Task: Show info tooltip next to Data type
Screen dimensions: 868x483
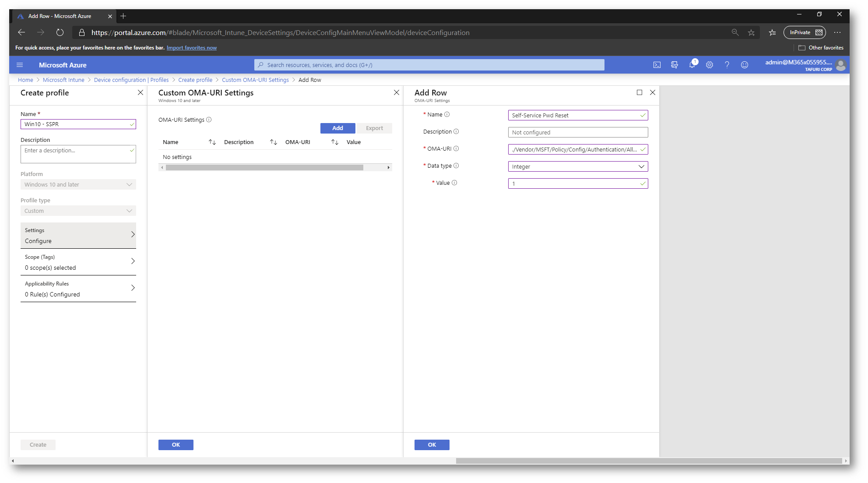Action: tap(456, 166)
